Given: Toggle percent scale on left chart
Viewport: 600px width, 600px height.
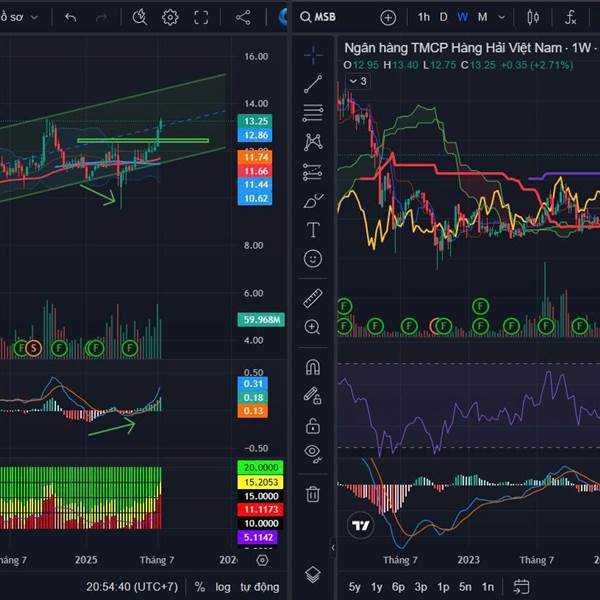Looking at the screenshot, I should pos(200,587).
